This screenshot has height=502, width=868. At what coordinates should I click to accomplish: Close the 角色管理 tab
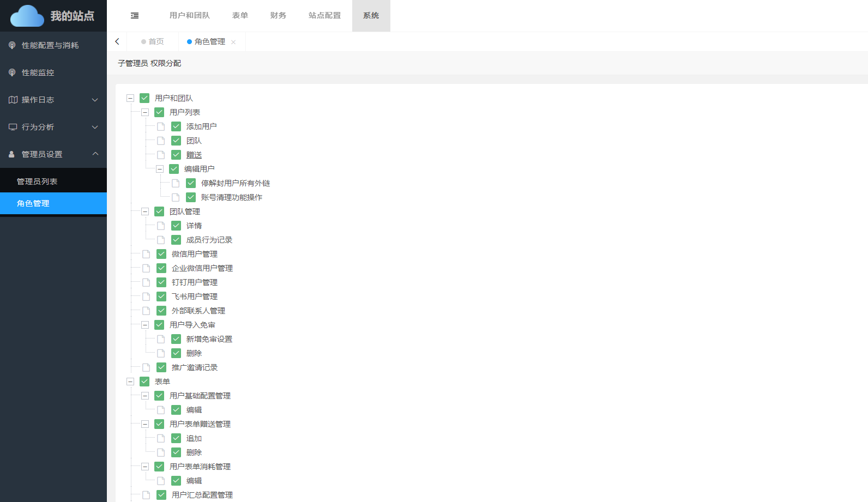click(233, 42)
